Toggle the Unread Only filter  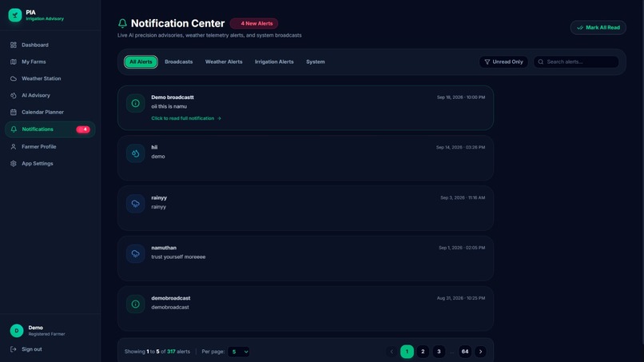[x=503, y=62]
